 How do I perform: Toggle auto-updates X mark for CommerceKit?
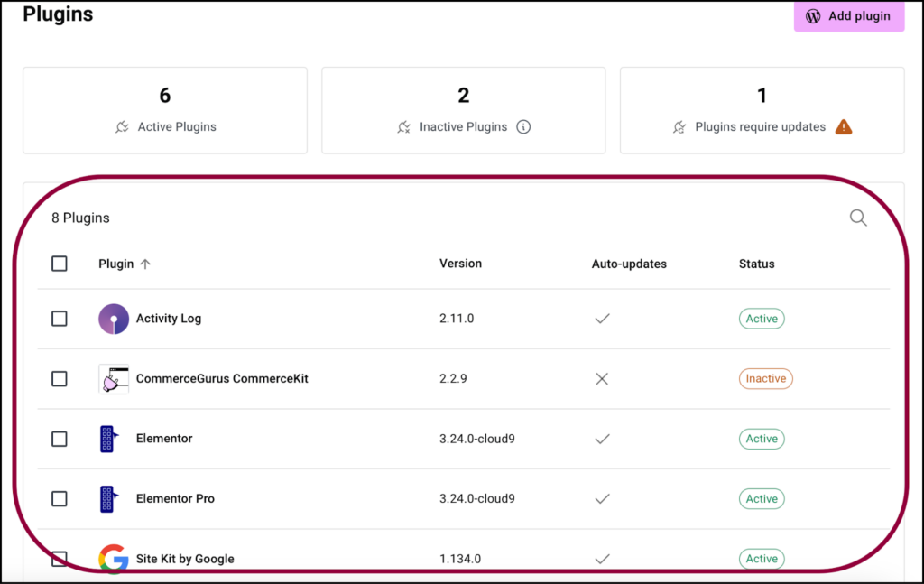(x=602, y=379)
